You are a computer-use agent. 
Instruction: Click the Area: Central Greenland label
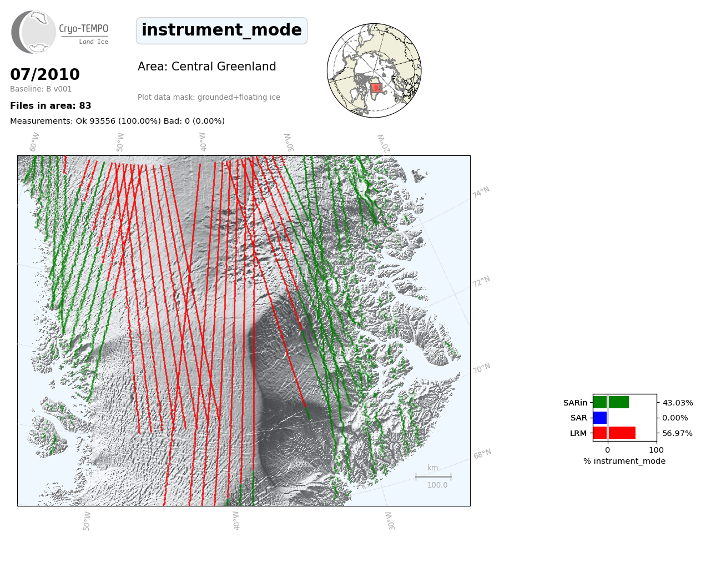click(x=206, y=67)
